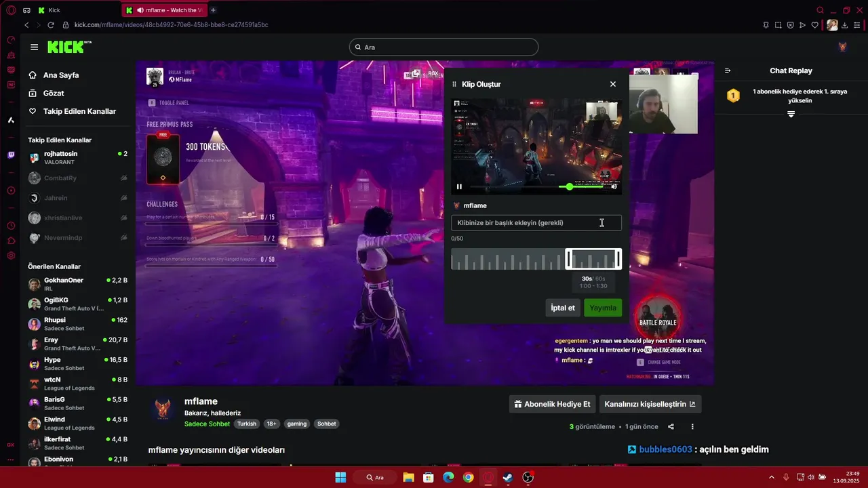Open the Kick hamburger menu
The height and width of the screenshot is (488, 868).
[34, 47]
